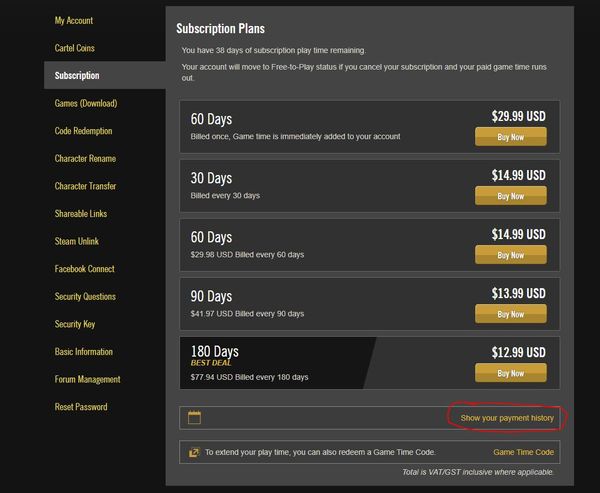Open Games (Download) page

tap(86, 103)
